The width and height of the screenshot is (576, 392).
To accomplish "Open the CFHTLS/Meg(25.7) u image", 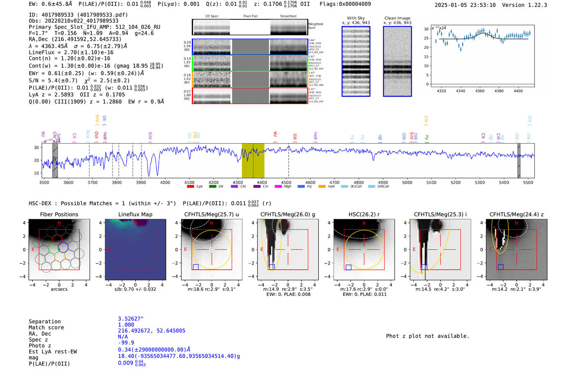I will [211, 250].
